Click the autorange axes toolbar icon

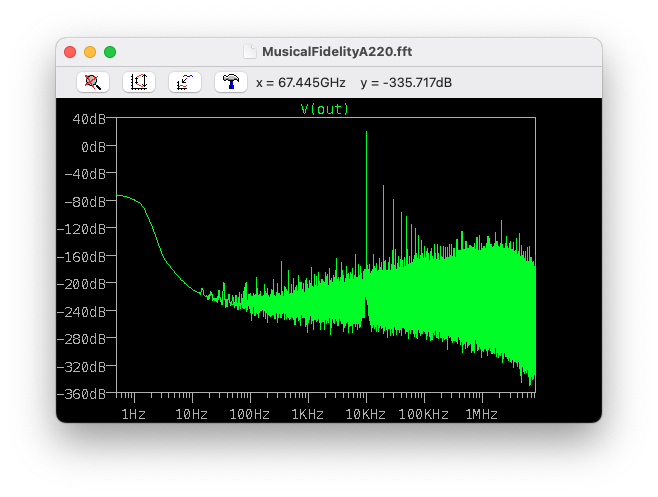pyautogui.click(x=139, y=82)
